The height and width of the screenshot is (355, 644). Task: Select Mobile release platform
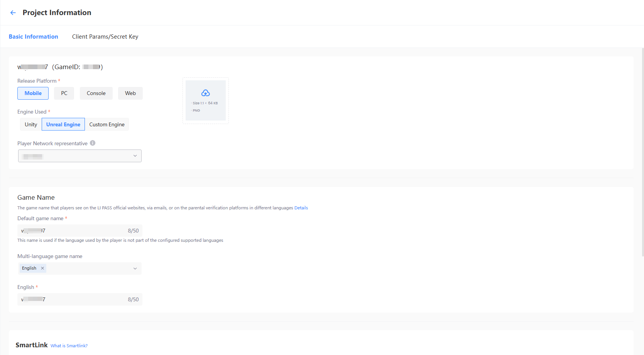point(33,93)
